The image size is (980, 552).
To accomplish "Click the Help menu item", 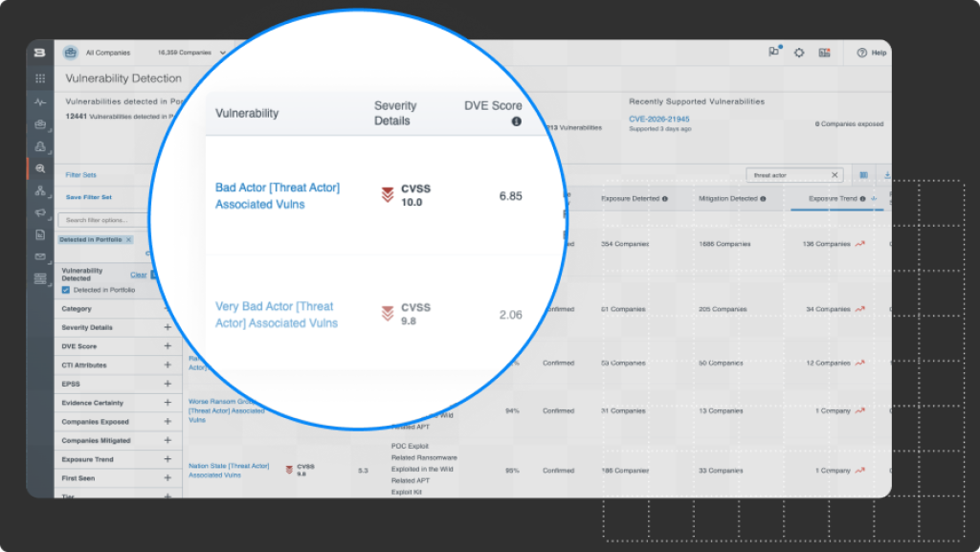I will click(x=872, y=53).
